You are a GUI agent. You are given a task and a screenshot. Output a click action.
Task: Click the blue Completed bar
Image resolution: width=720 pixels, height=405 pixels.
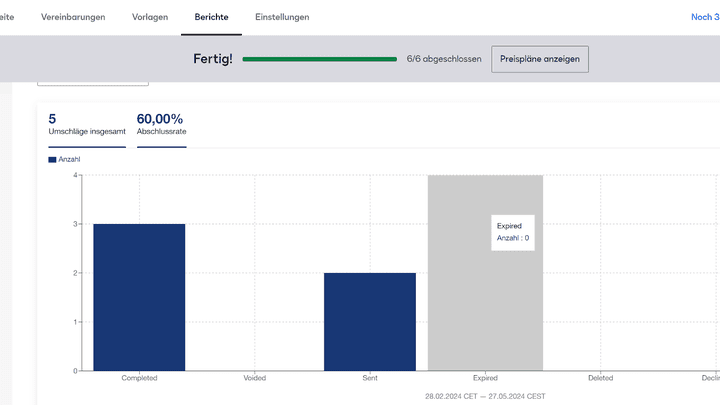coord(139,296)
